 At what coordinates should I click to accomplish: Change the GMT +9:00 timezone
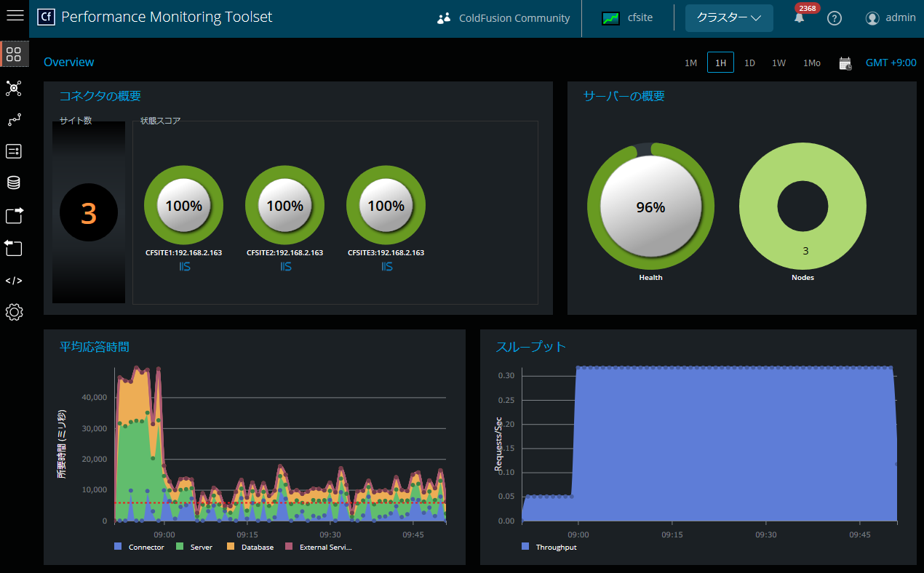[891, 63]
